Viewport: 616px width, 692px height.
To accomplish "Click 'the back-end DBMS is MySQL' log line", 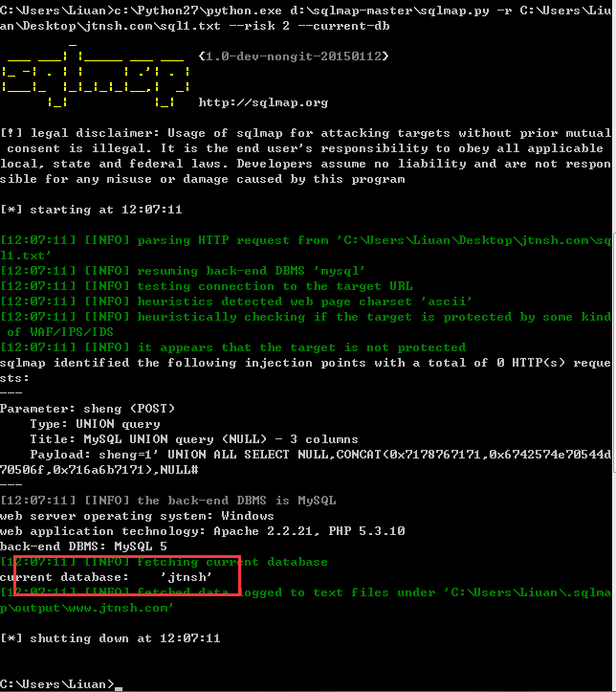I will [x=168, y=501].
